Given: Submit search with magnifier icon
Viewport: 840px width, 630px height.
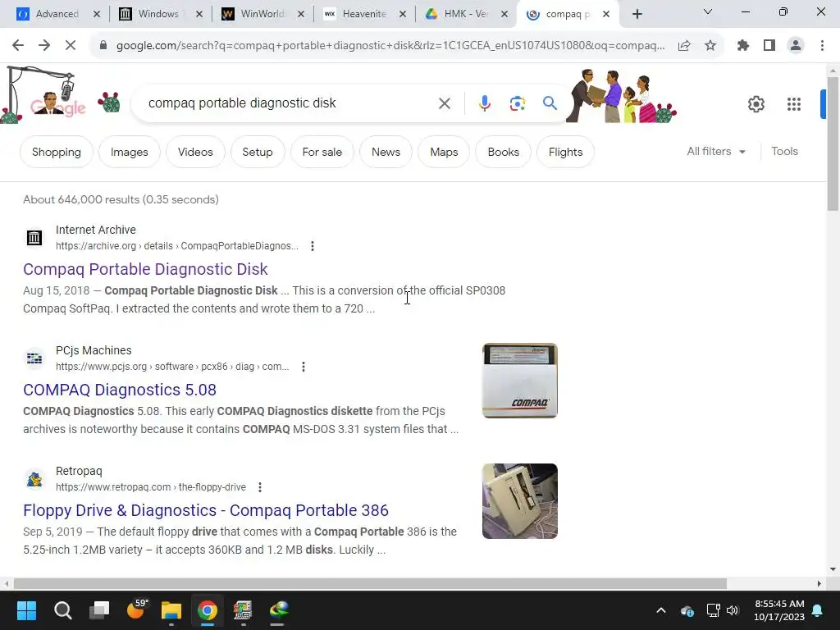Looking at the screenshot, I should pos(550,103).
